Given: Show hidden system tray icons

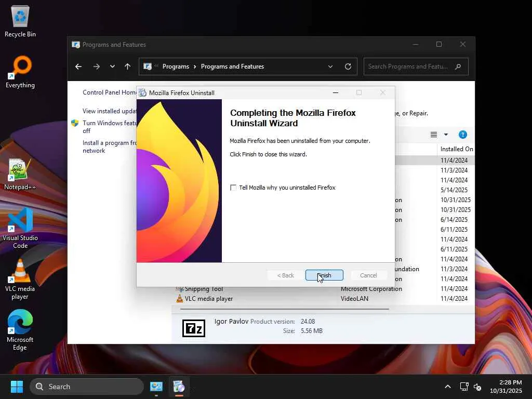Looking at the screenshot, I should click(x=447, y=387).
